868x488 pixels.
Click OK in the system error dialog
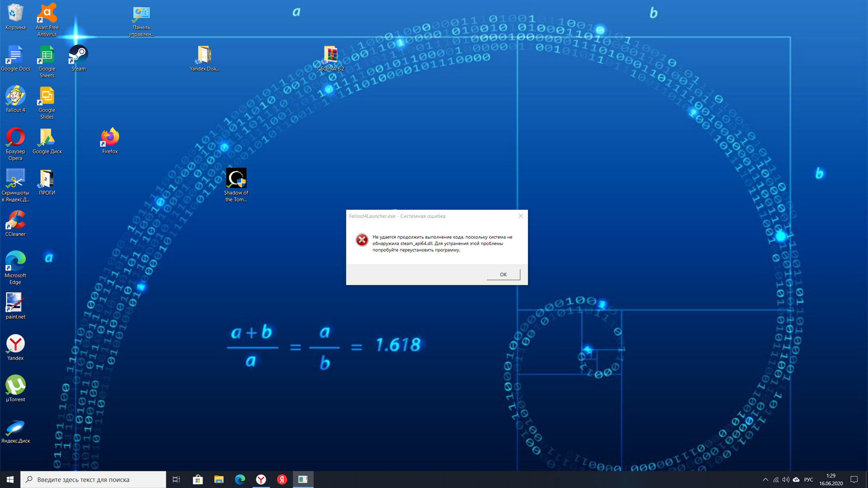(x=503, y=274)
